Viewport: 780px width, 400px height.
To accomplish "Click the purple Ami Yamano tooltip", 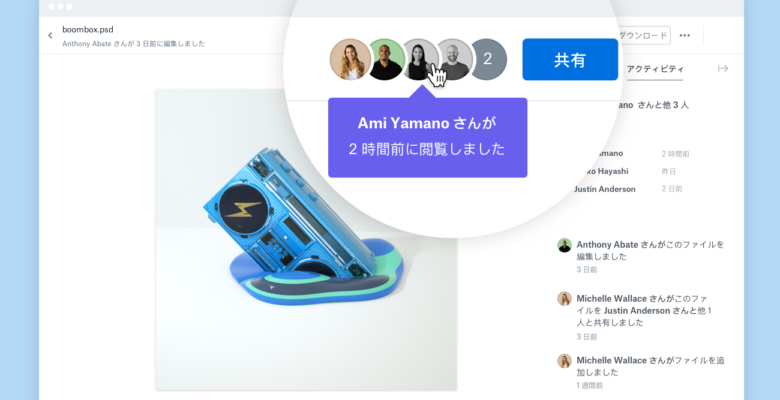I will tap(428, 137).
